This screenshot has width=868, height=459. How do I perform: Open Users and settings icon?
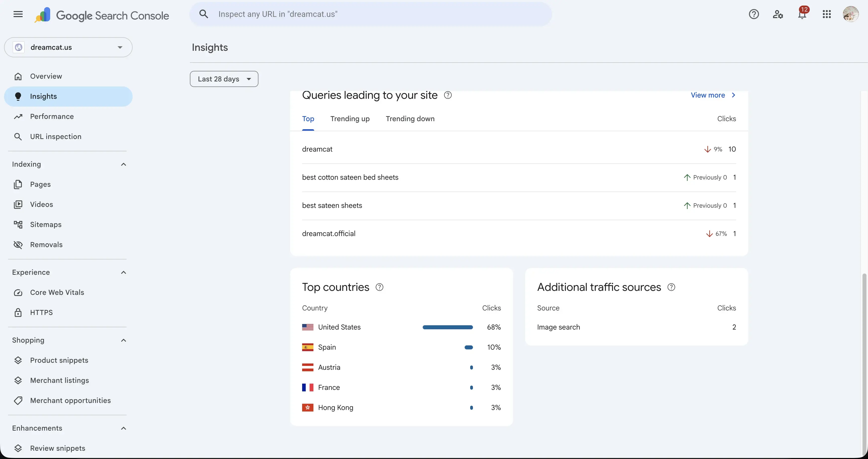(x=778, y=14)
